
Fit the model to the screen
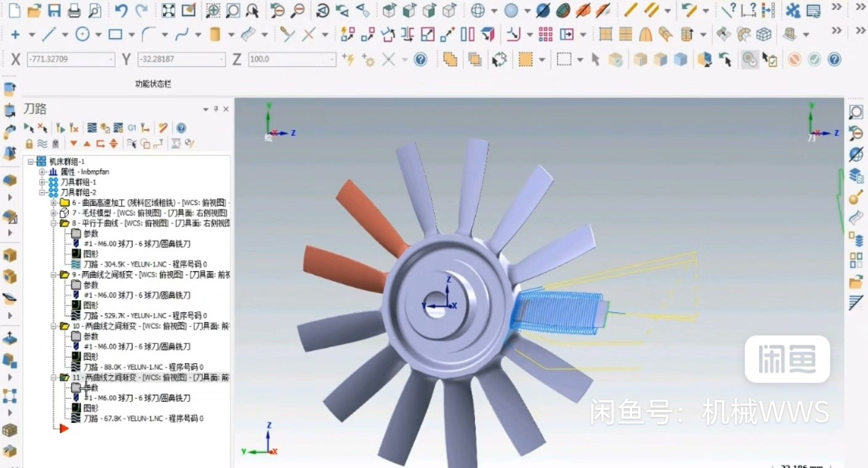pyautogui.click(x=168, y=10)
